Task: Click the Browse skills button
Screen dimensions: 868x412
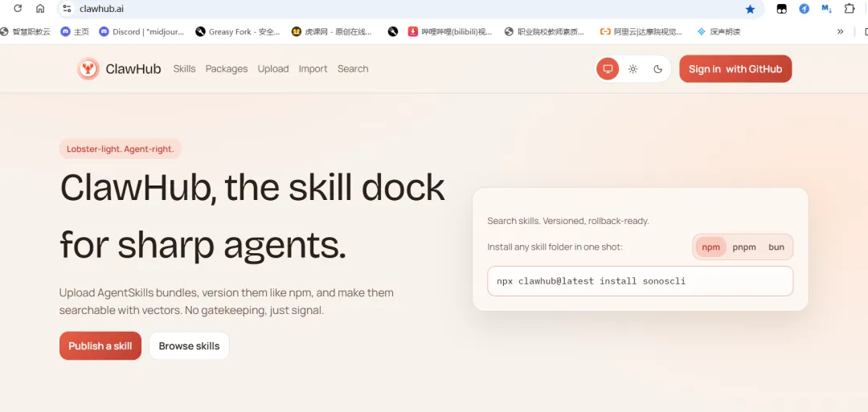Action: pyautogui.click(x=190, y=345)
